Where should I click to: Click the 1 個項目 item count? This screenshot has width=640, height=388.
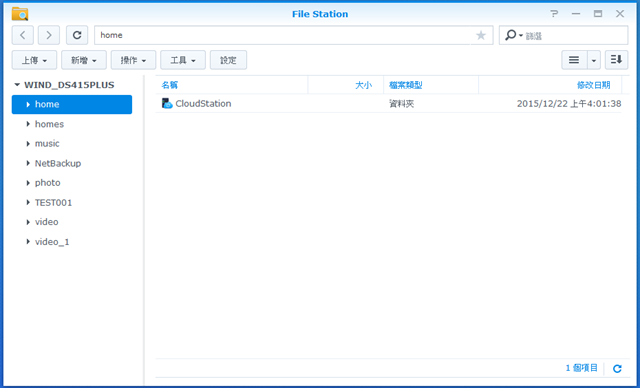pyautogui.click(x=582, y=368)
